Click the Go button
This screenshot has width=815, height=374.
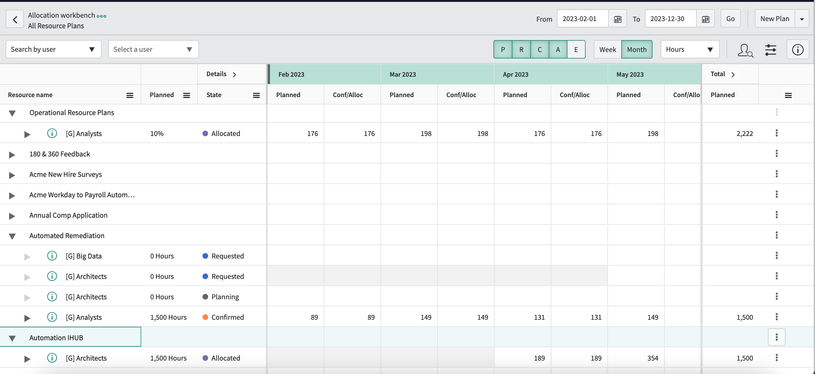pyautogui.click(x=730, y=19)
